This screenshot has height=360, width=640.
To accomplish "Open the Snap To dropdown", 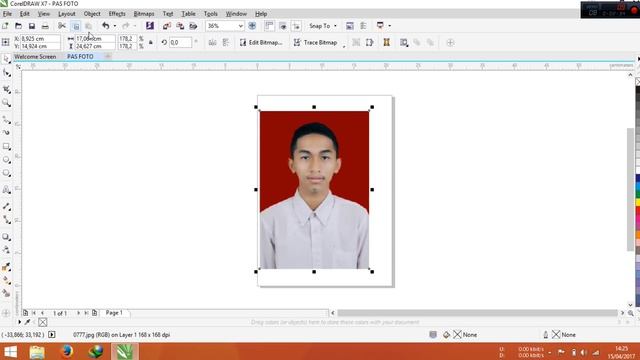I will [323, 26].
